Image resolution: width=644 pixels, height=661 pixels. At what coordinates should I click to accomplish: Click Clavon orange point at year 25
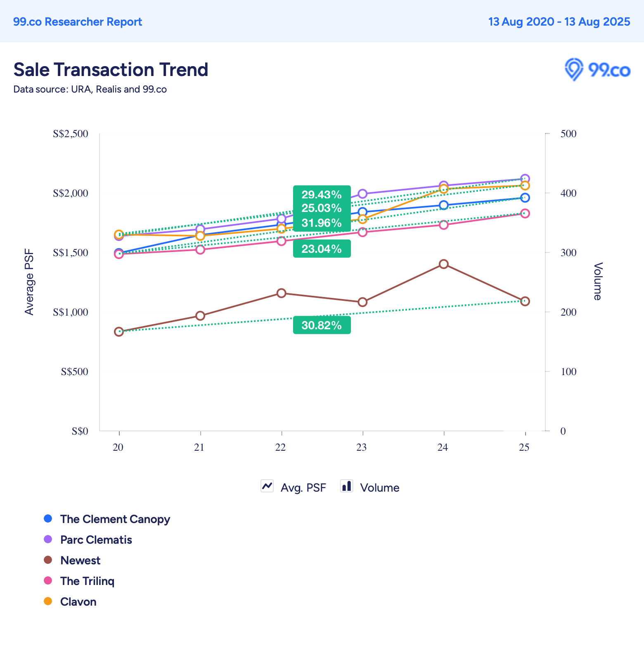tap(525, 185)
